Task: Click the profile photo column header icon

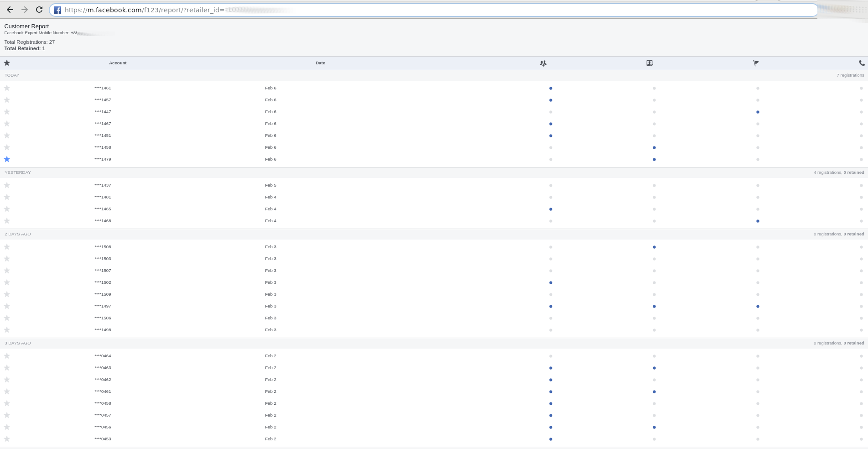Action: coord(650,63)
